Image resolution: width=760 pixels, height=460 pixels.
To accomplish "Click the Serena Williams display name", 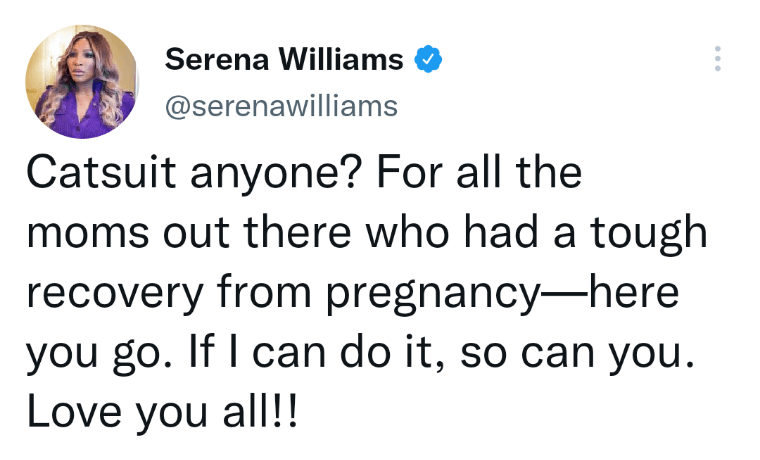I will click(x=284, y=59).
